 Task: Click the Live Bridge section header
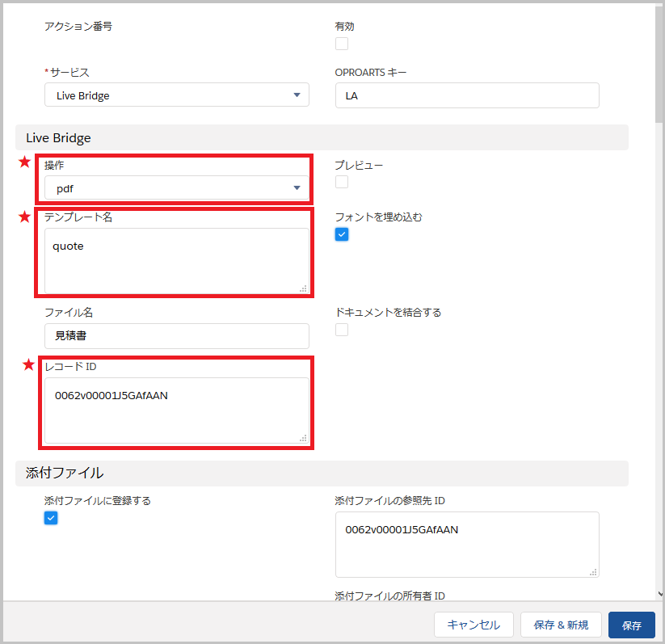(x=322, y=138)
